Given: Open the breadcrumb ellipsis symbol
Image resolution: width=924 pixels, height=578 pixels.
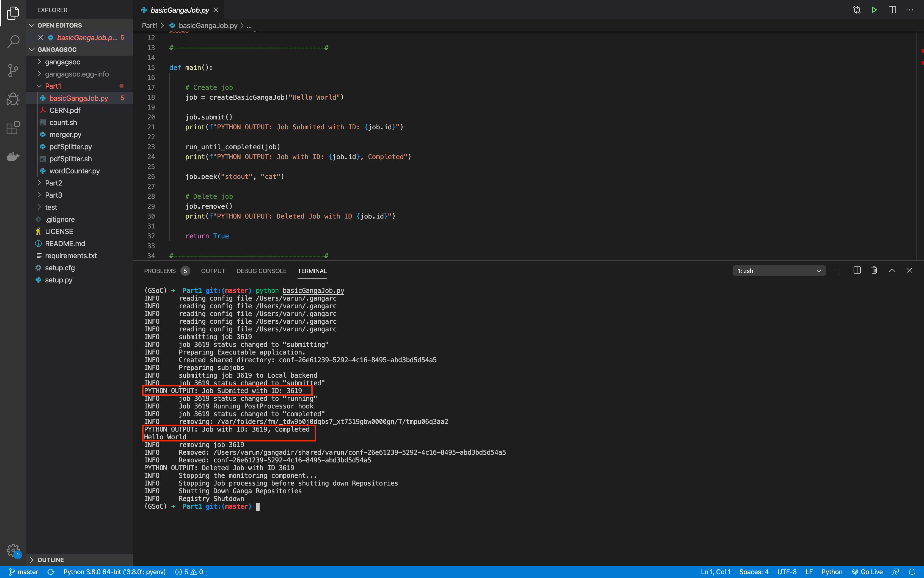Looking at the screenshot, I should pos(249,26).
